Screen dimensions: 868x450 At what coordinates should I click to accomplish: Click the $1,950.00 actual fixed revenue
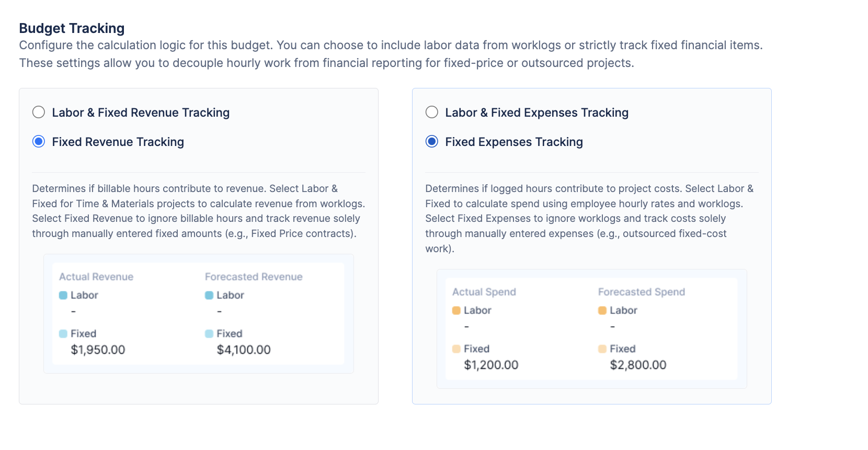coord(98,350)
